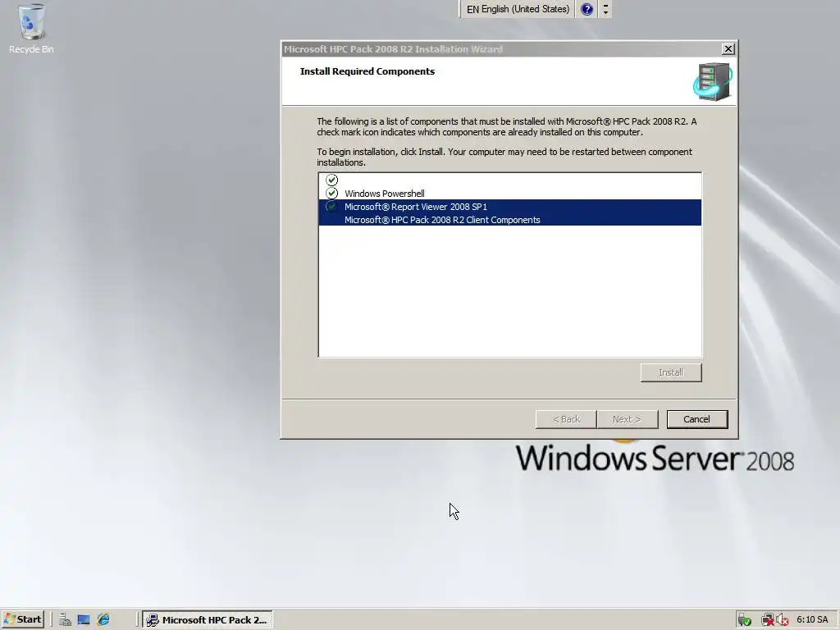The height and width of the screenshot is (630, 840).
Task: Open the Recycle Bin desktop icon
Action: (31, 29)
